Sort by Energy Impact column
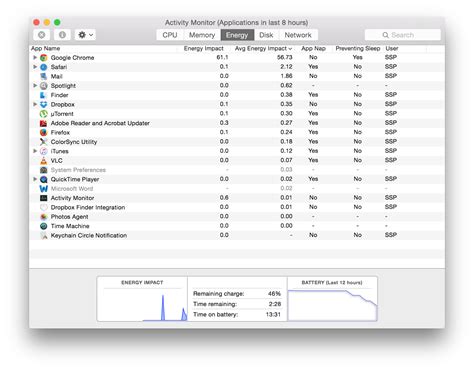Screen dimensions: 474x370 coord(204,48)
